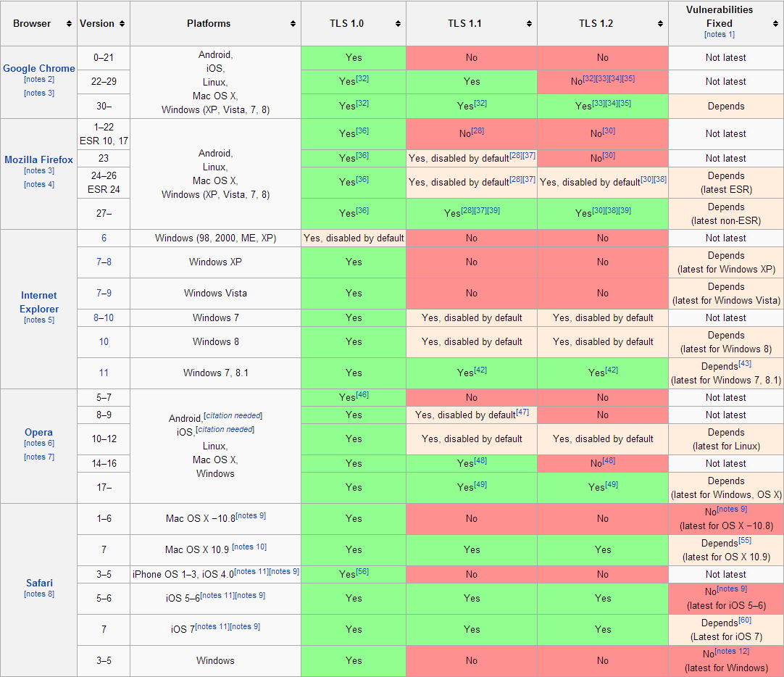This screenshot has height=677, width=784.
Task: Open the Opera browser link
Action: pos(38,432)
